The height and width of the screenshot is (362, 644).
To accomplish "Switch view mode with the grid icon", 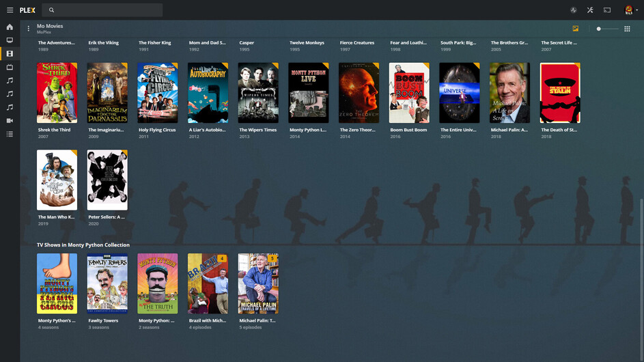I will 627,29.
